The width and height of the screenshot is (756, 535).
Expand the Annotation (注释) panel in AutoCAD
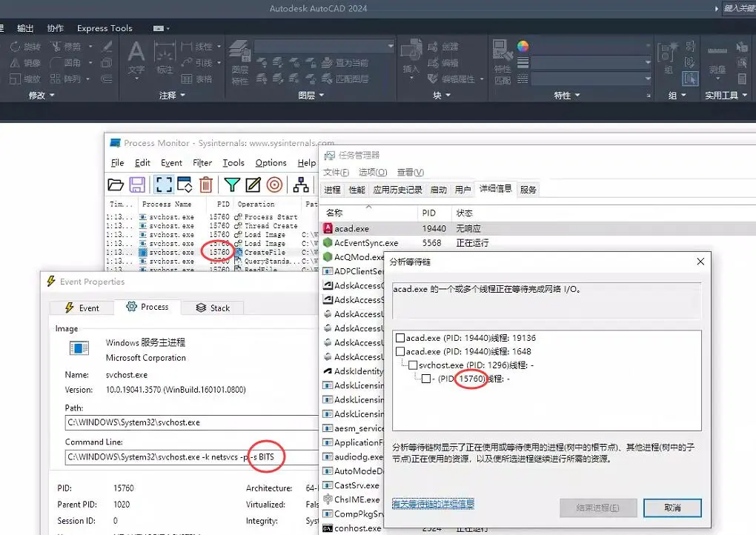tap(172, 96)
